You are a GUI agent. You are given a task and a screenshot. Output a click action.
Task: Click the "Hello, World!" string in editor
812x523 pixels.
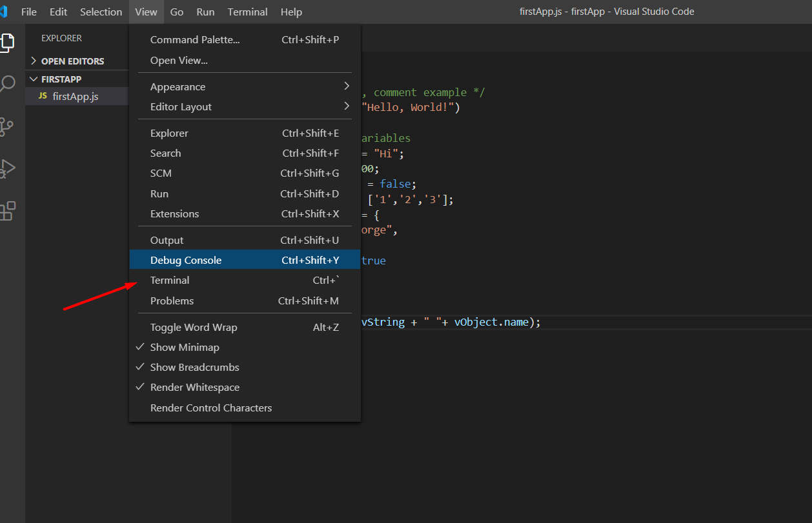(x=411, y=107)
